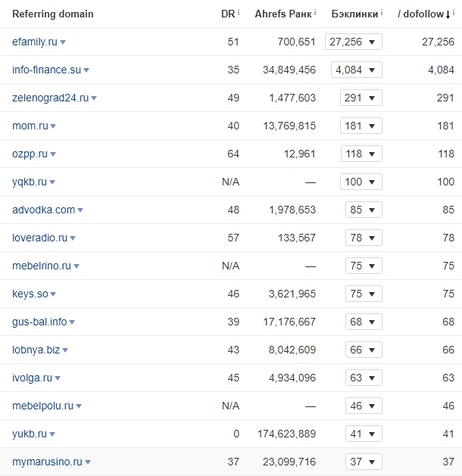Image resolution: width=462 pixels, height=476 pixels.
Task: Expand caret menu beside lobnya.biz
Action: 65,350
